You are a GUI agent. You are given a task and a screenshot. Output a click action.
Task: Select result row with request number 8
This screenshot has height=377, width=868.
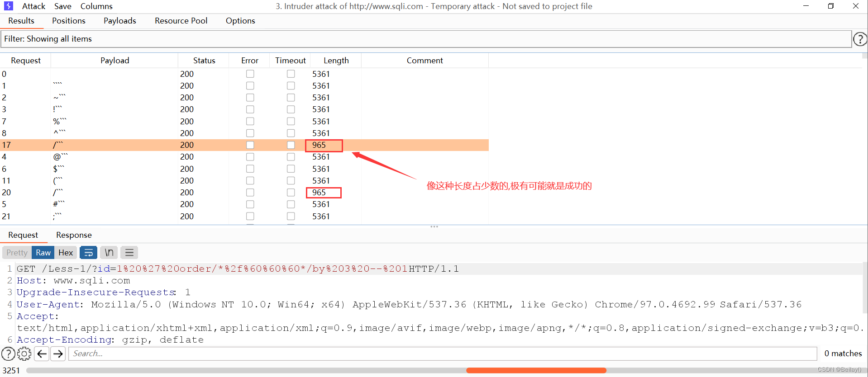click(x=244, y=133)
